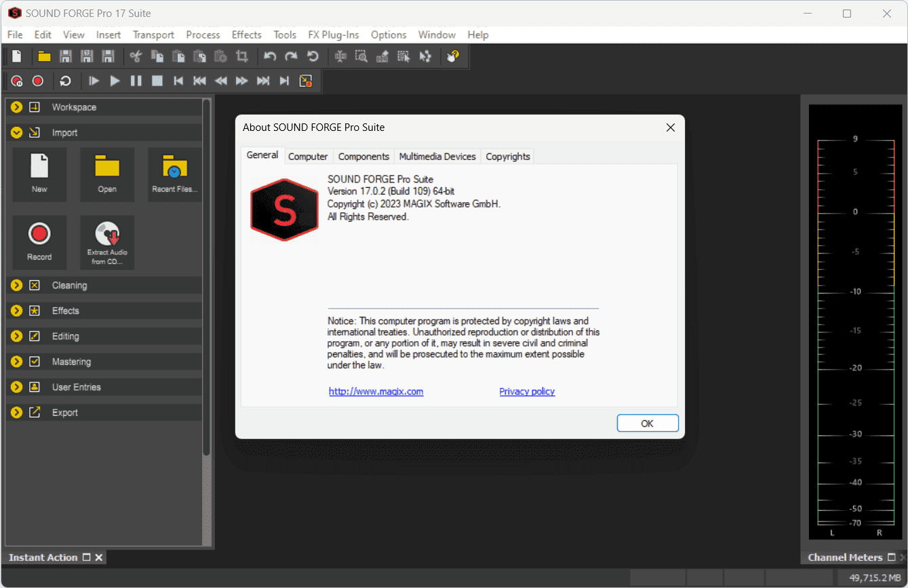Click the Undo arrow icon
Viewport: 908px width, 588px height.
coord(270,56)
